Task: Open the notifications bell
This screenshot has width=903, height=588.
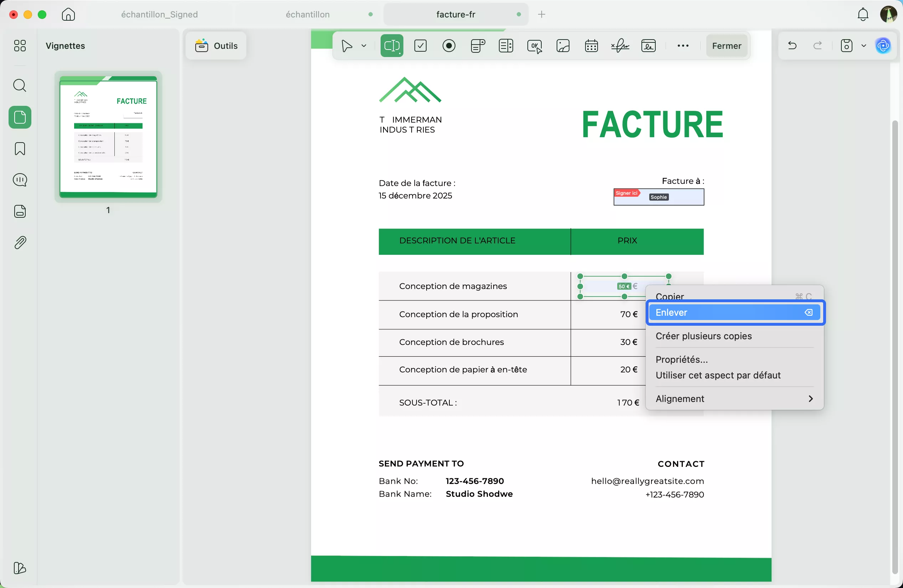Action: [863, 14]
